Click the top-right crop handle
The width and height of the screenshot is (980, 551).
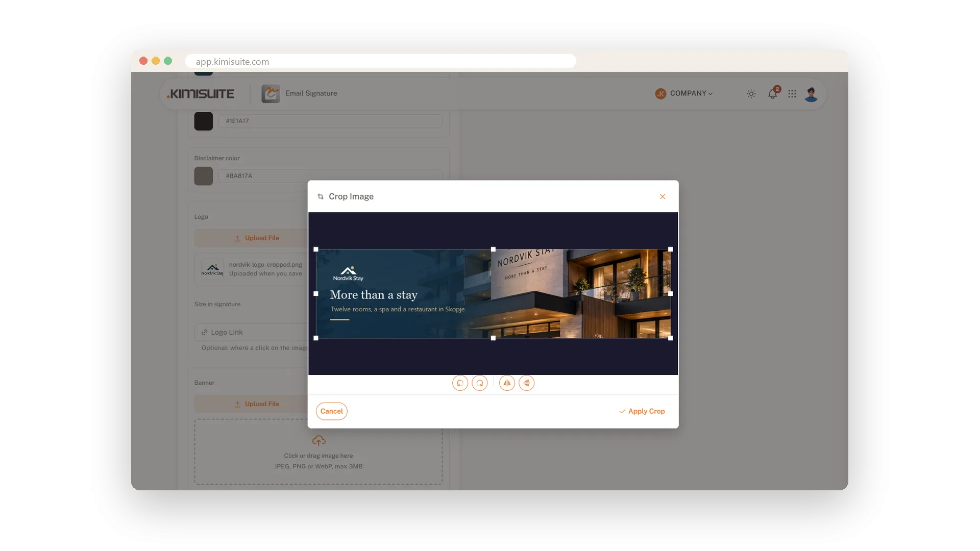[671, 249]
